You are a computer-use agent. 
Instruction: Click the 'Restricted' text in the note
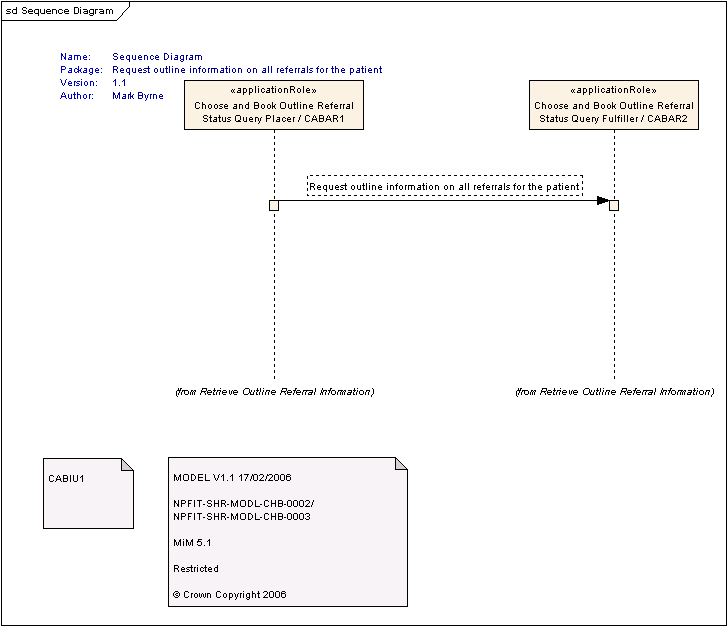point(196,569)
